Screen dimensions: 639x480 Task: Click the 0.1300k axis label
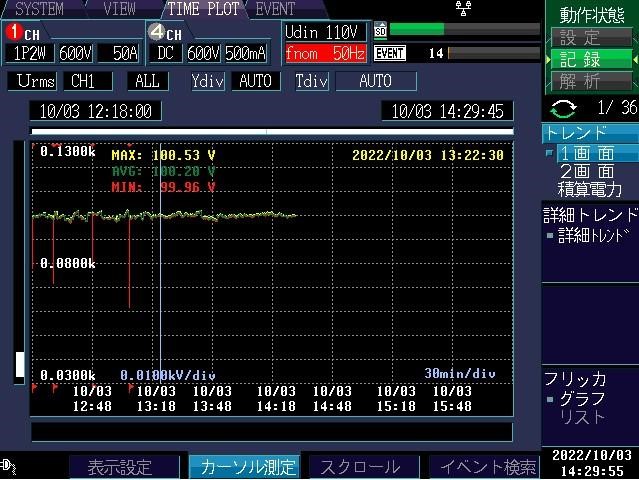(x=68, y=152)
